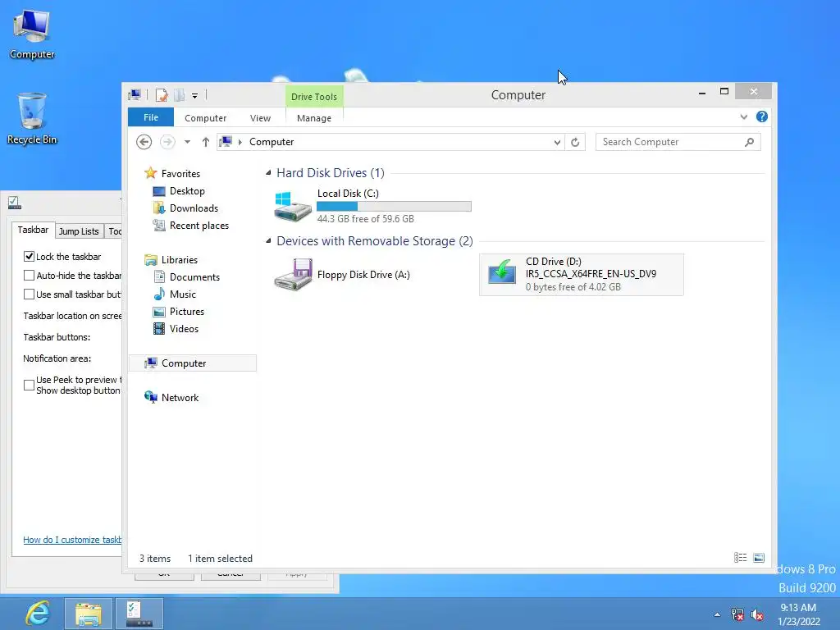Go up one level with Up arrow
Image resolution: width=840 pixels, height=630 pixels.
[206, 142]
